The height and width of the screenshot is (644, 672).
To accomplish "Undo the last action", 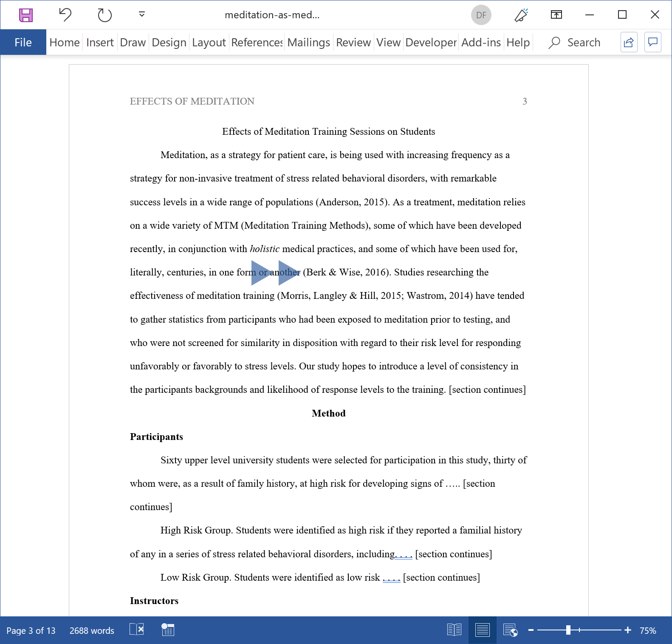I will pos(65,15).
